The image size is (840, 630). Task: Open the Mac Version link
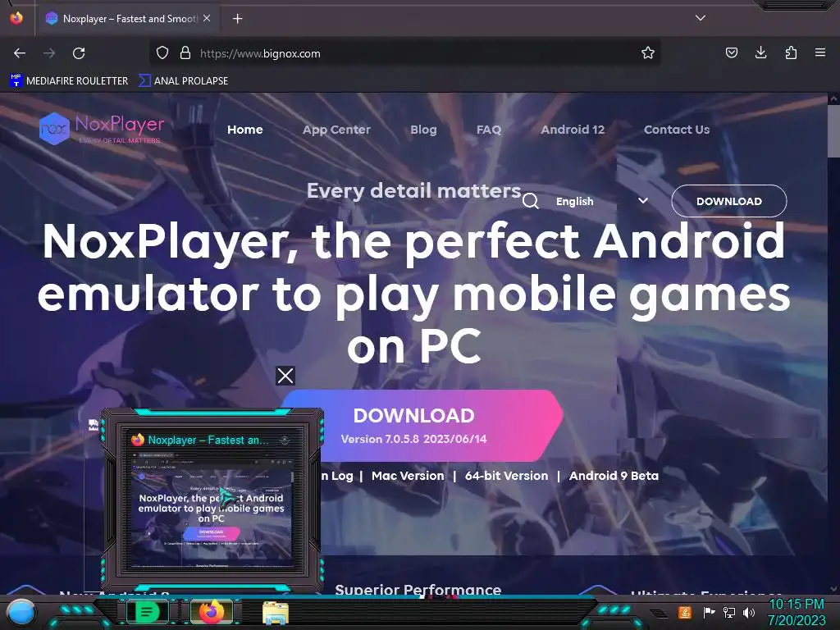(x=408, y=476)
